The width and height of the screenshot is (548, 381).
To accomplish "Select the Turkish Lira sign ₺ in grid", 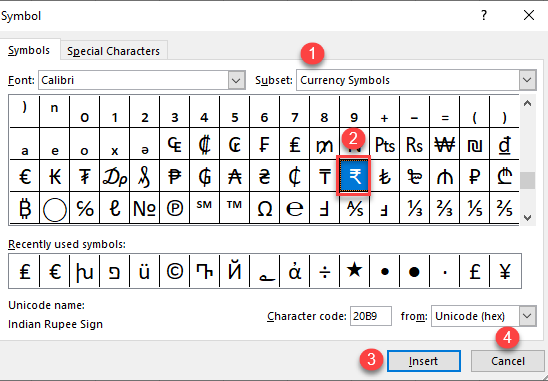I will [384, 176].
